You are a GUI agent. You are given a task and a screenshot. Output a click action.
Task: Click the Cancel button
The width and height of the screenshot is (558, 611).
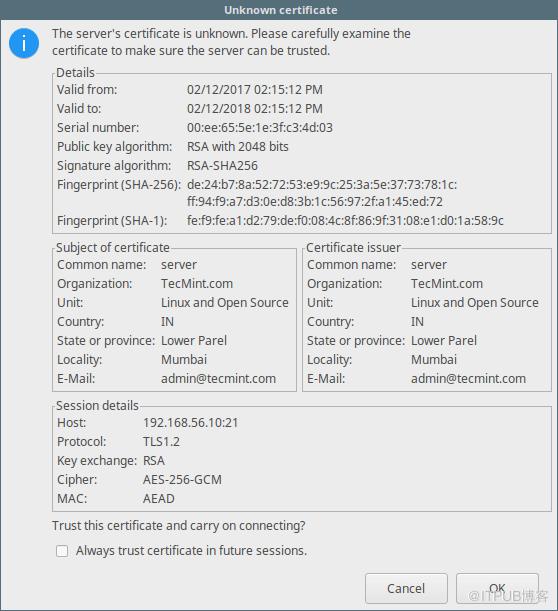pyautogui.click(x=406, y=588)
